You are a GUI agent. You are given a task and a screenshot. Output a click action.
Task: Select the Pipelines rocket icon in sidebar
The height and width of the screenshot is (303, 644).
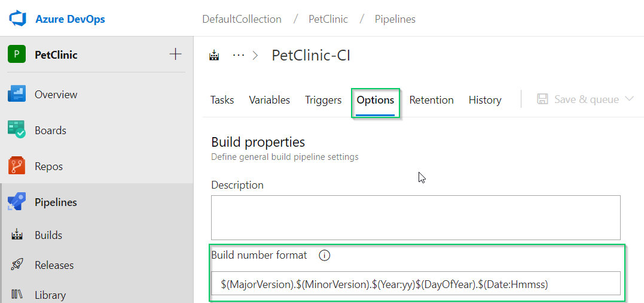17,202
